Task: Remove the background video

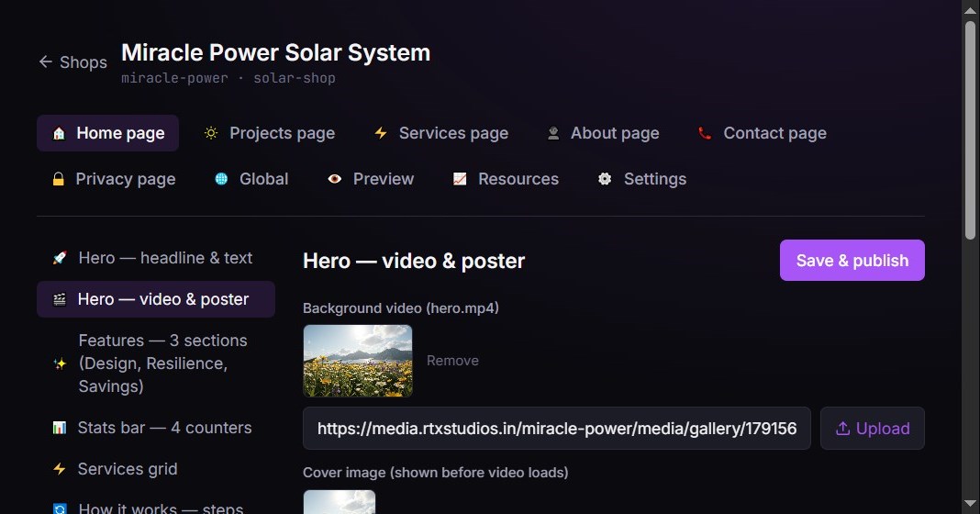Action: coord(452,361)
